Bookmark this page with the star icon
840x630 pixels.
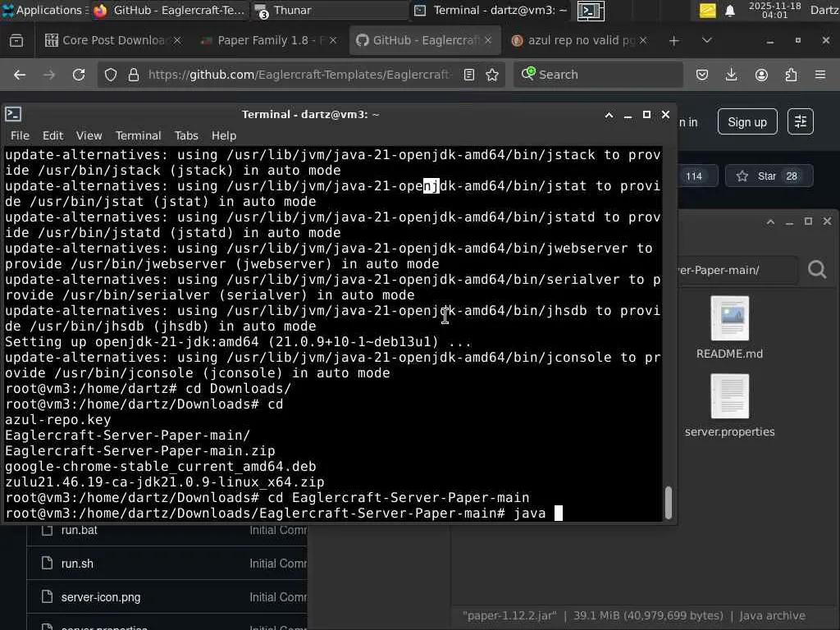(492, 75)
